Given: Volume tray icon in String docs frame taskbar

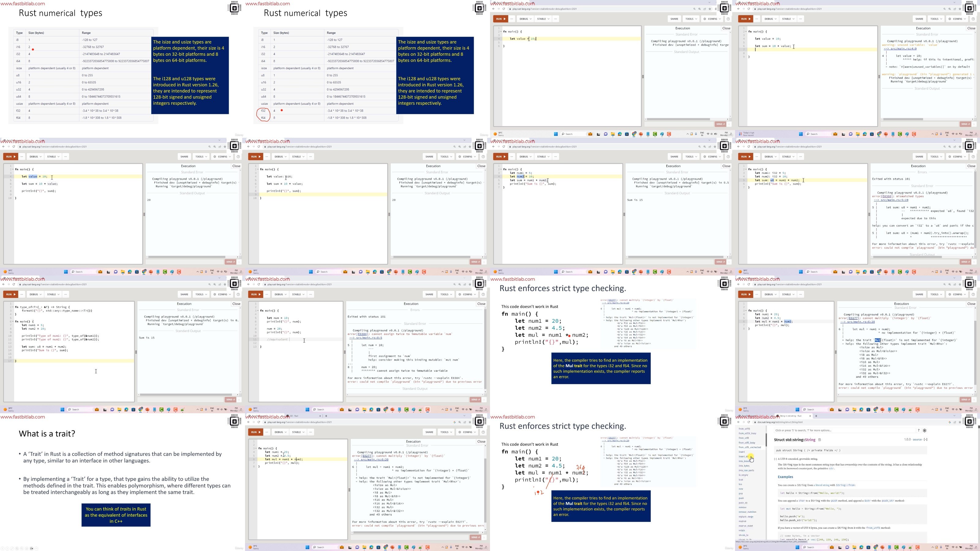Looking at the screenshot, I should pyautogui.click(x=956, y=547).
